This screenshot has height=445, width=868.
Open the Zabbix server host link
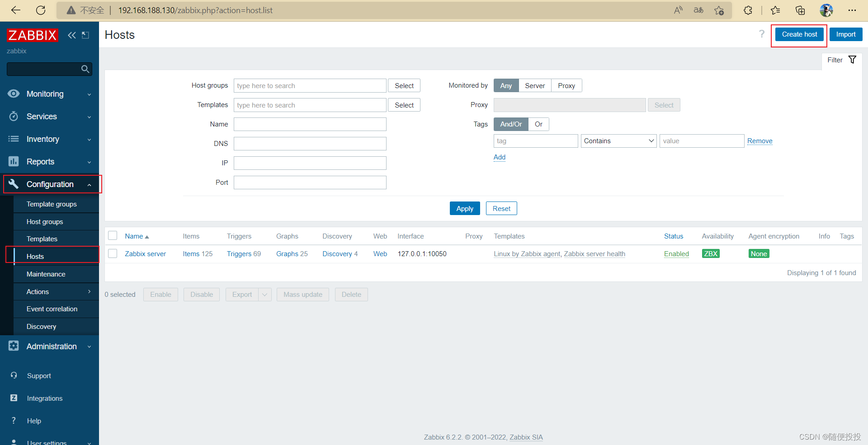tap(145, 253)
